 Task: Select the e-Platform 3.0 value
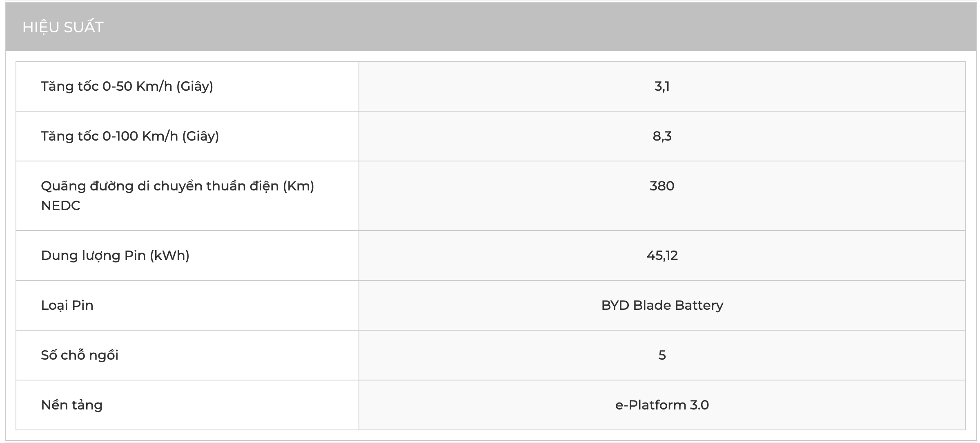(x=662, y=405)
